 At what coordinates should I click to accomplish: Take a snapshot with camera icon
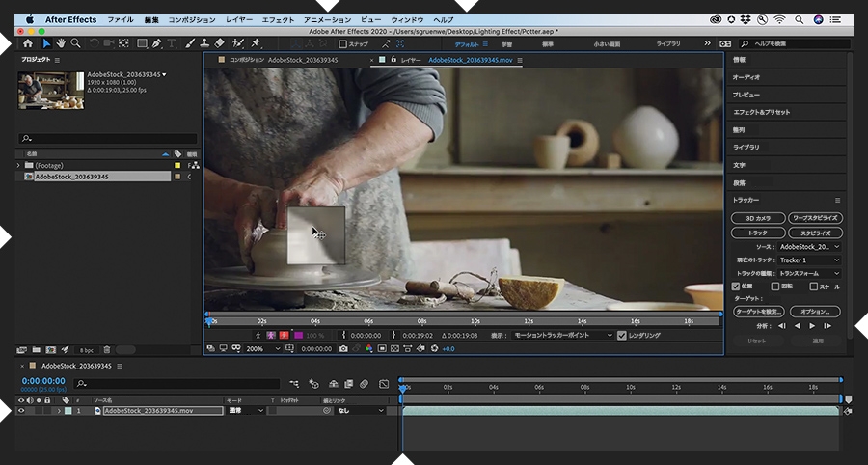pos(342,348)
